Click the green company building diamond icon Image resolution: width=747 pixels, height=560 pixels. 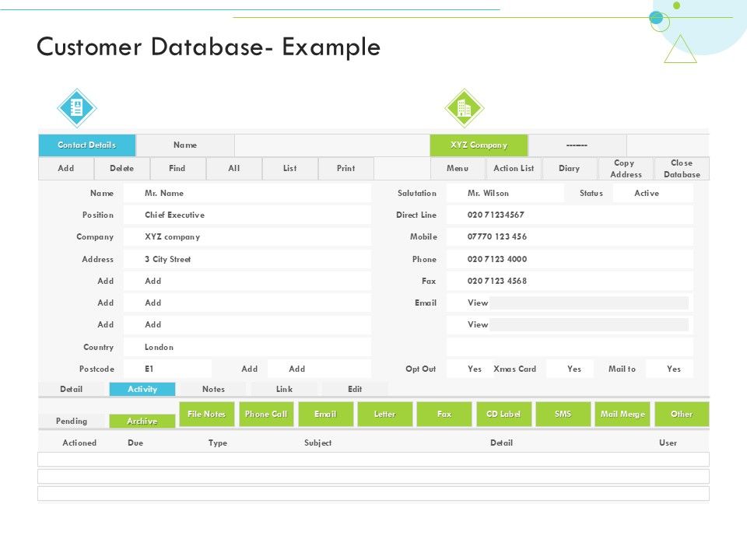[x=464, y=108]
